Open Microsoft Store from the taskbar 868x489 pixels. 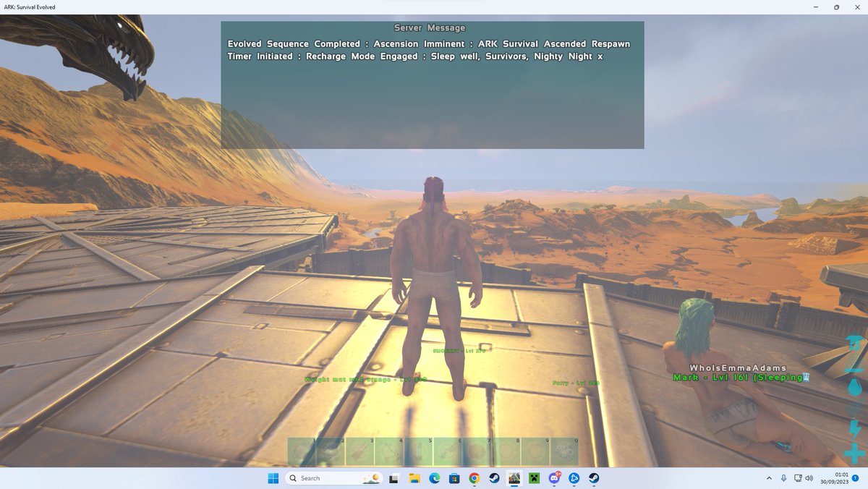(x=454, y=478)
